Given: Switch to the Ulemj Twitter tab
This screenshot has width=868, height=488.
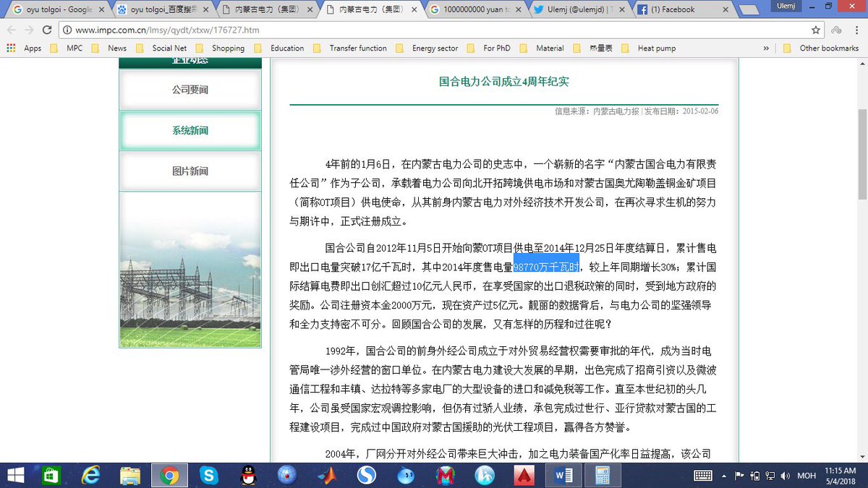Looking at the screenshot, I should [x=579, y=9].
